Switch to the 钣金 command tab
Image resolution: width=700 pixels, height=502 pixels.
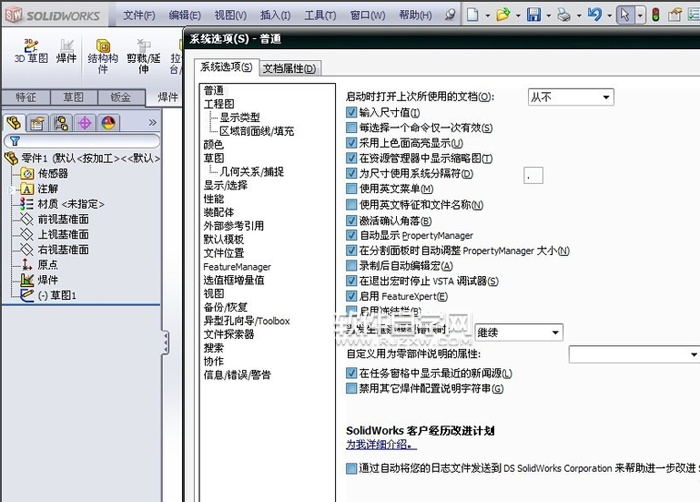click(121, 97)
